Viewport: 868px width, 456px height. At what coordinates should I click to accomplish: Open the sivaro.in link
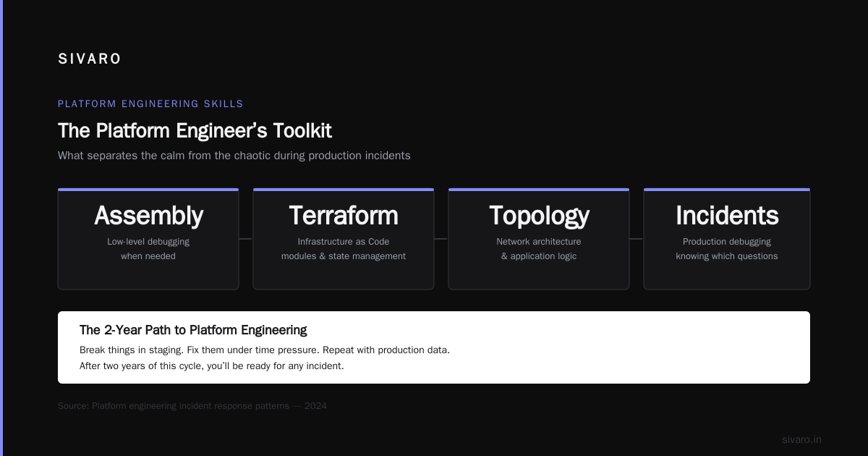(801, 439)
